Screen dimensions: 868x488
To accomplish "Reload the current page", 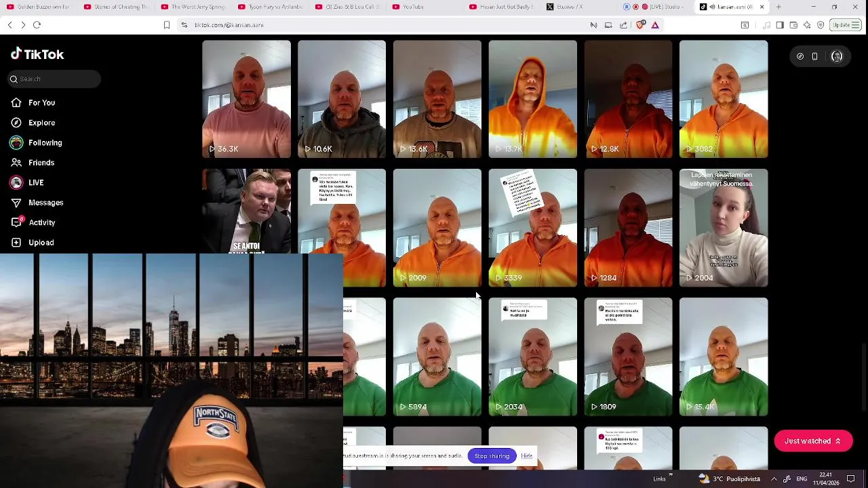I will (37, 25).
